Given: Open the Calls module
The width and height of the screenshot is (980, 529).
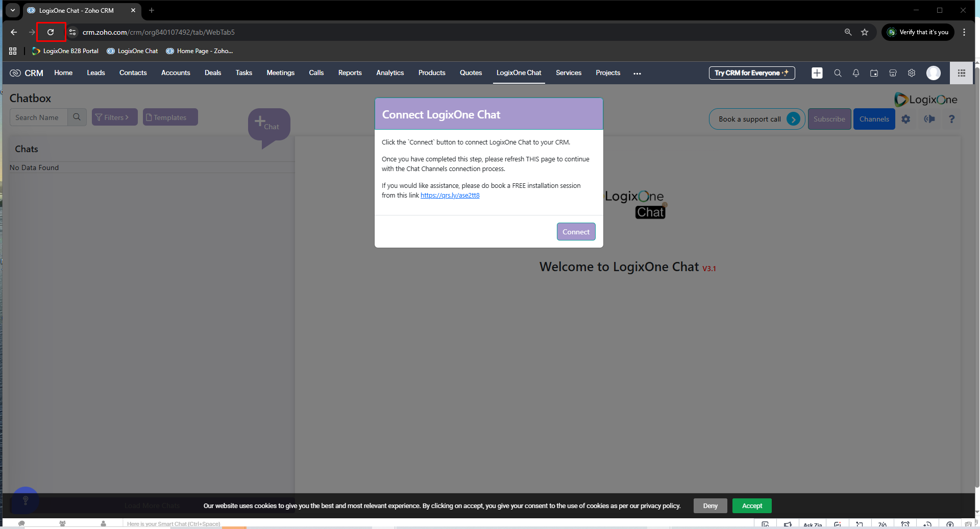Looking at the screenshot, I should point(316,73).
